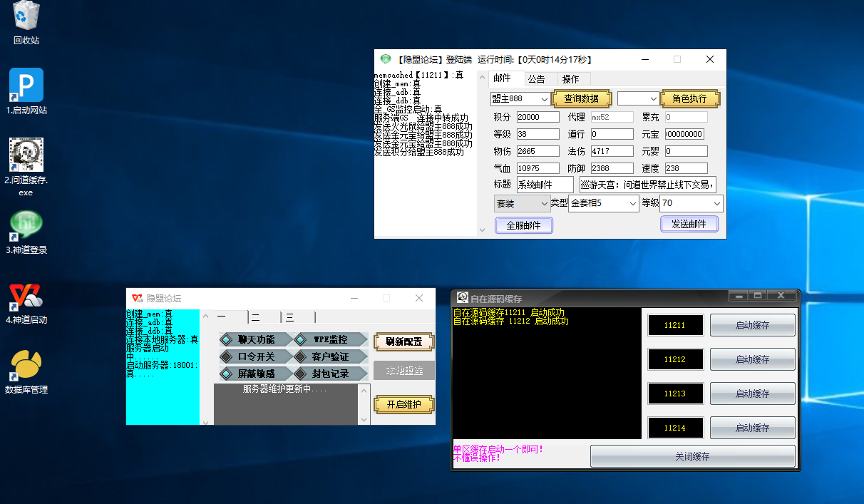Click the 2.问道缓存.exe desktop icon

26,155
